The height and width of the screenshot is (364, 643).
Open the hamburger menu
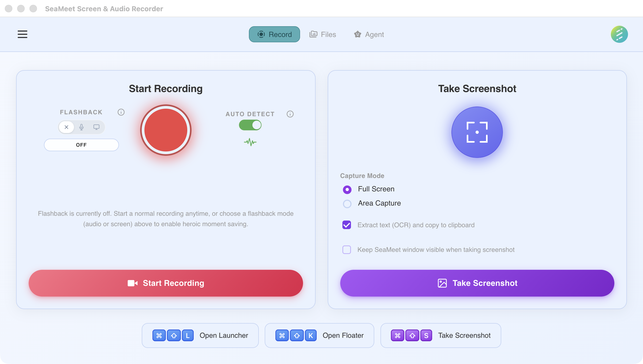pos(22,34)
